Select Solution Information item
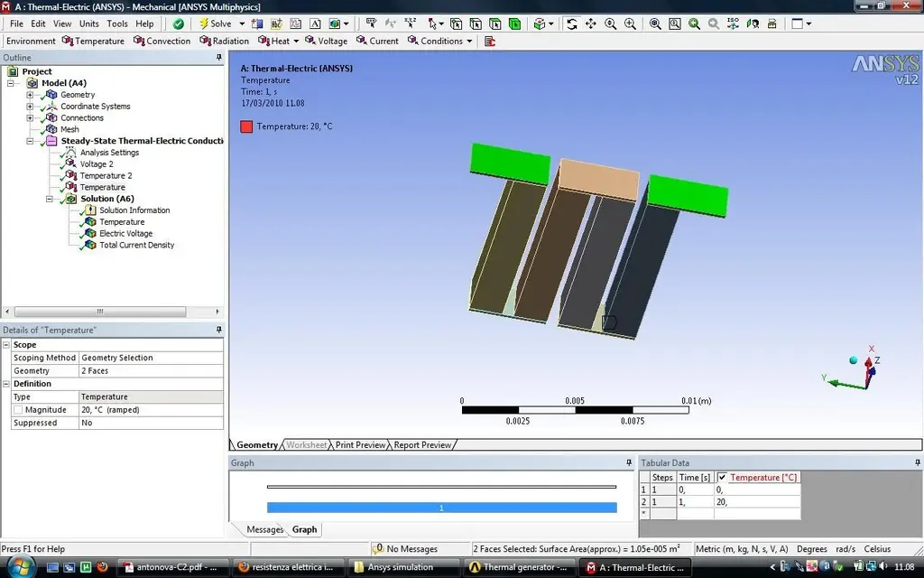The image size is (924, 578). 134,210
